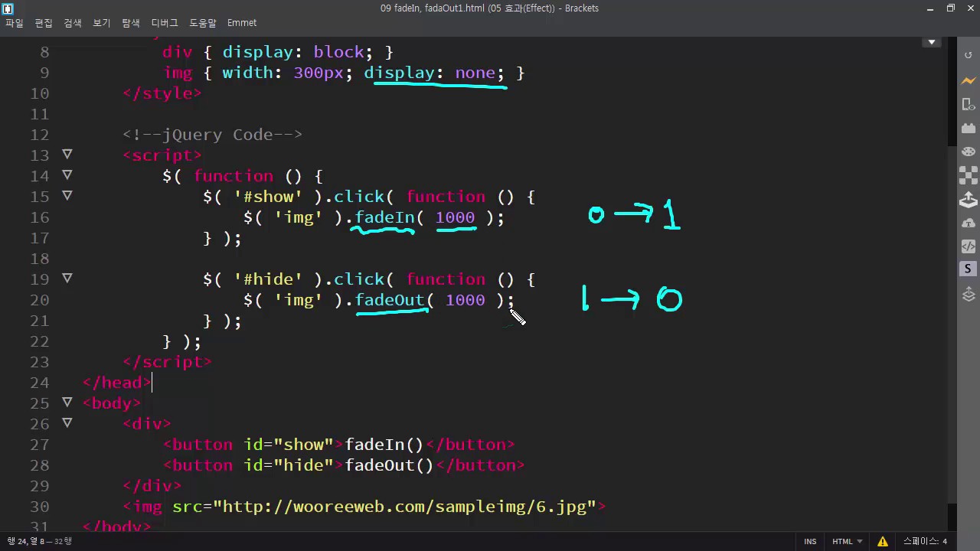Click the closing head tag on line 24
Screen dimensions: 980x551
pos(117,383)
